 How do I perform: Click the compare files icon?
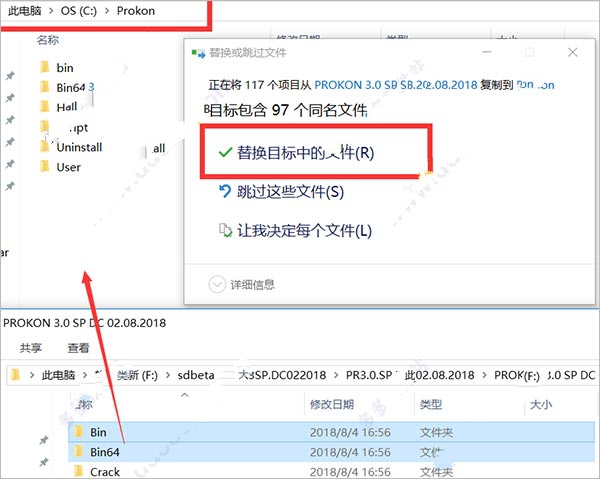225,230
